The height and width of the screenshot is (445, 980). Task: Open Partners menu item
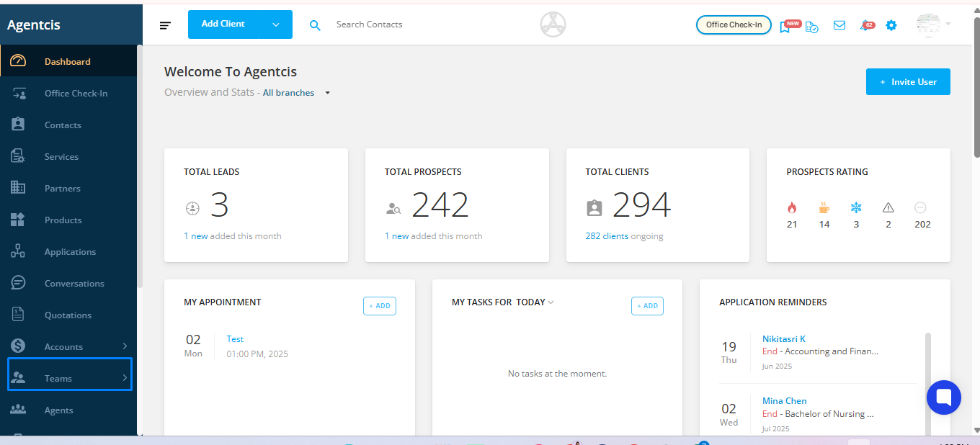68,188
